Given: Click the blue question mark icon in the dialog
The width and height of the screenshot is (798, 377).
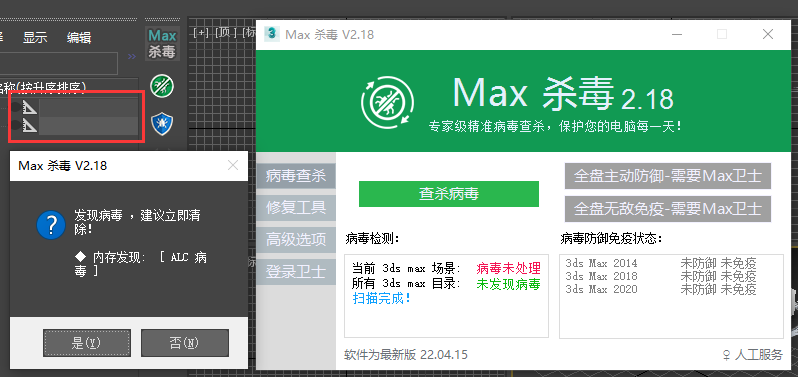Looking at the screenshot, I should [x=51, y=225].
